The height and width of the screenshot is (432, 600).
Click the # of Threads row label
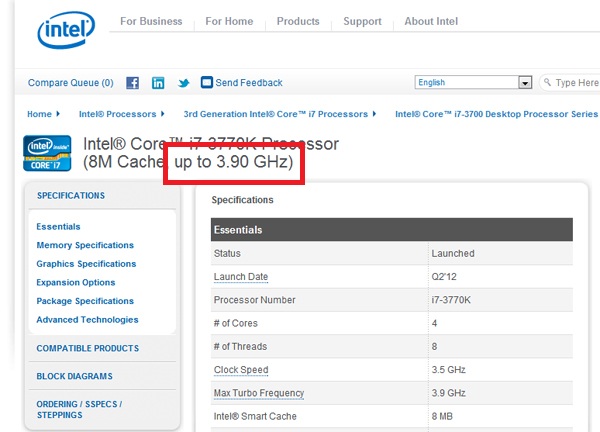coord(240,346)
